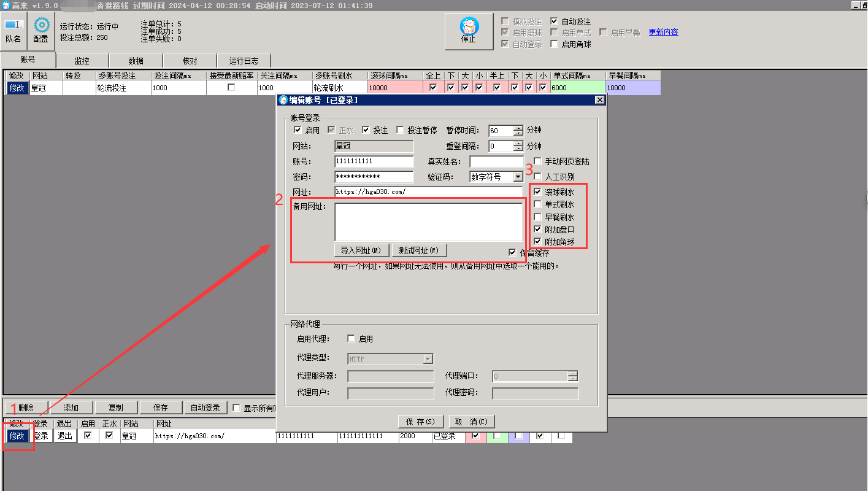Screen dimensions: 868x491
Task: Click the 导入网址(M) button
Action: 361,250
